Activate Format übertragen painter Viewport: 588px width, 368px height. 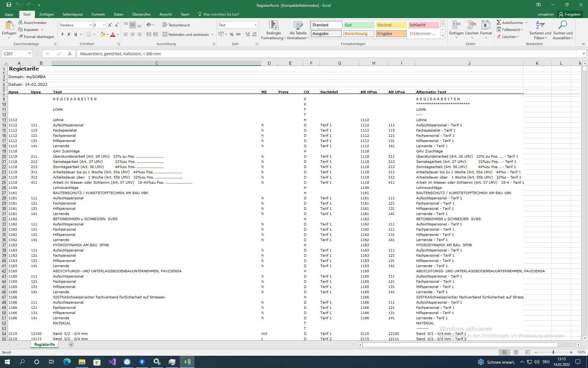coord(36,37)
